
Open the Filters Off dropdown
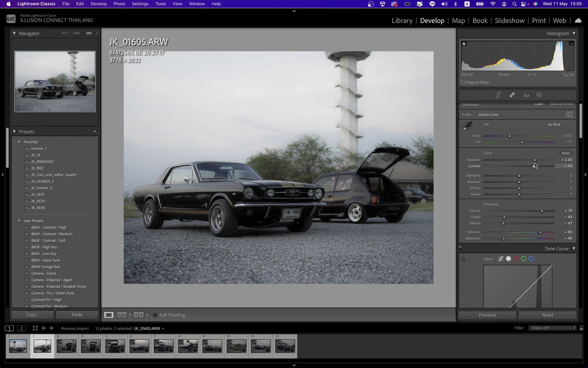[552, 328]
